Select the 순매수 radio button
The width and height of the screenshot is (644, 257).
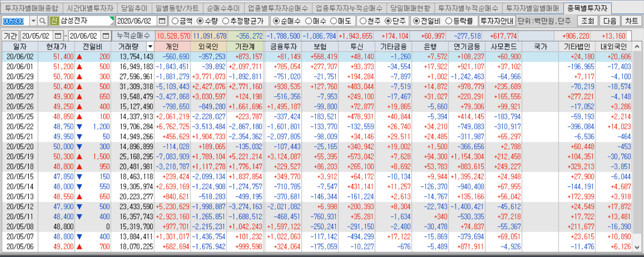[276, 21]
